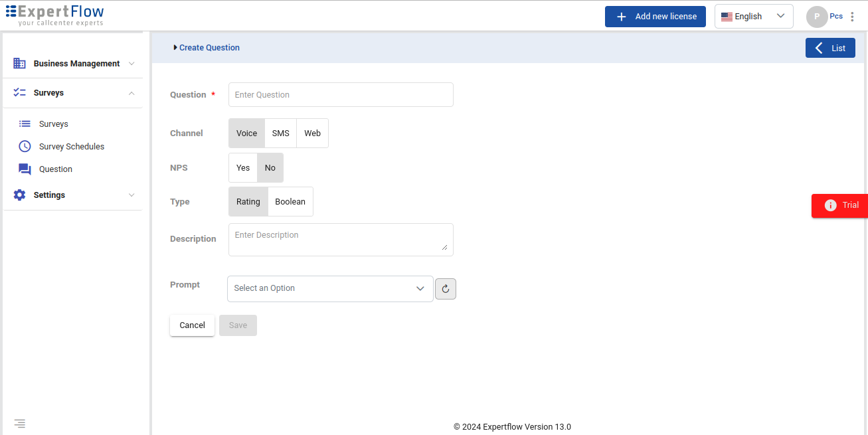This screenshot has width=868, height=435.
Task: Go to Survey Schedules page
Action: click(72, 147)
